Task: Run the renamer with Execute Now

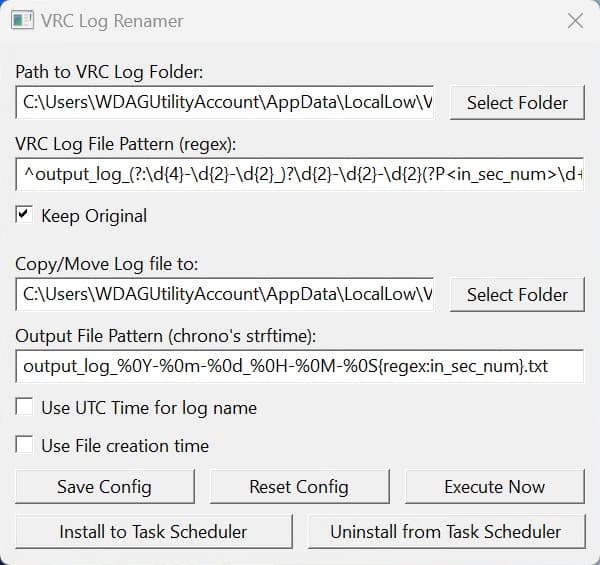Action: pyautogui.click(x=494, y=487)
